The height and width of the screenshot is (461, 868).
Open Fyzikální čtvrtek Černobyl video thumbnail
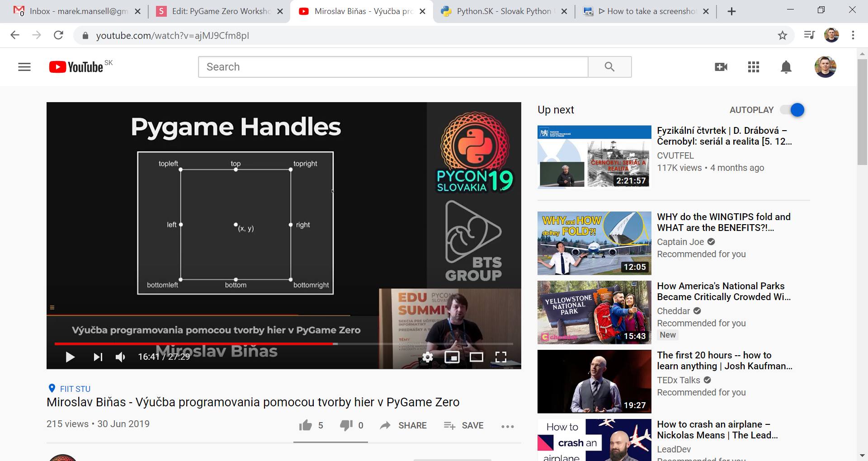594,157
